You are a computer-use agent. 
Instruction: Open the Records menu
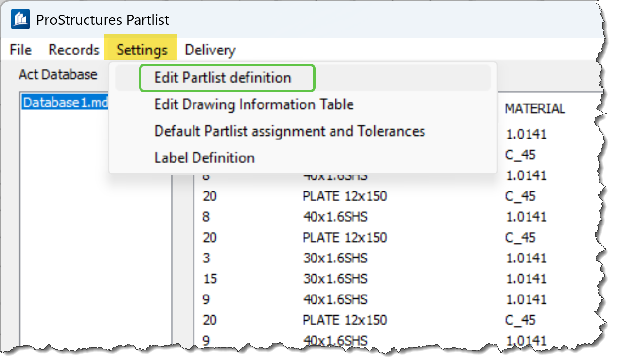coord(74,50)
